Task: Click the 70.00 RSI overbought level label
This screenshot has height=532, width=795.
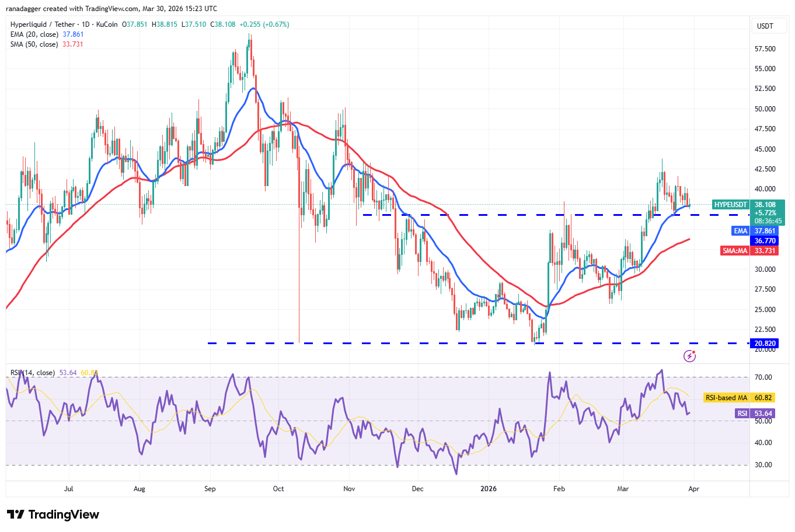Action: (763, 378)
